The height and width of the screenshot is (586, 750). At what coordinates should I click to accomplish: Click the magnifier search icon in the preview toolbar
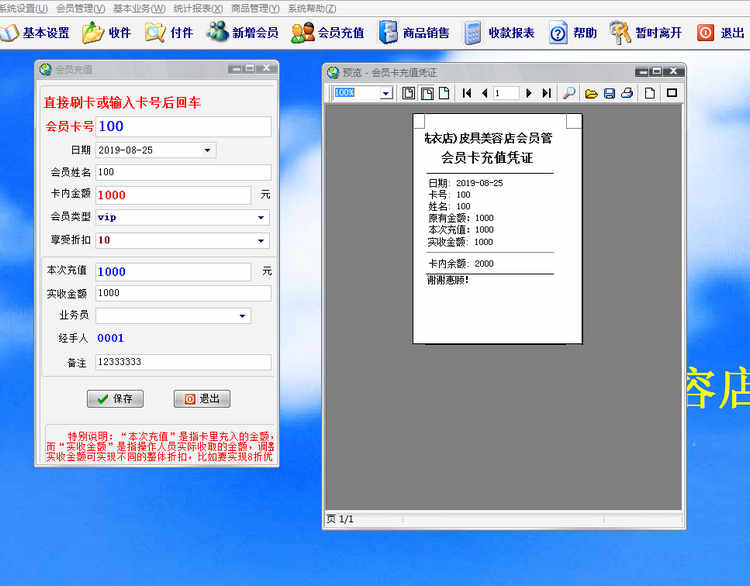click(x=569, y=93)
